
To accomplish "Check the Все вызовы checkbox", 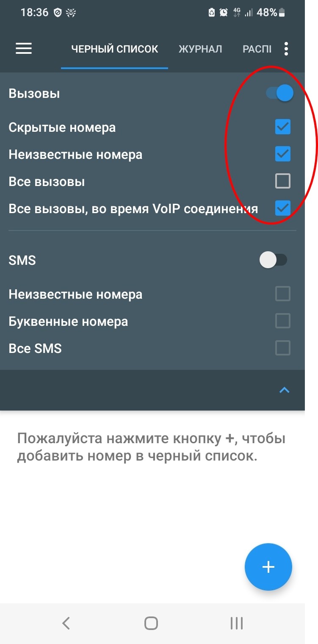I will tap(283, 181).
